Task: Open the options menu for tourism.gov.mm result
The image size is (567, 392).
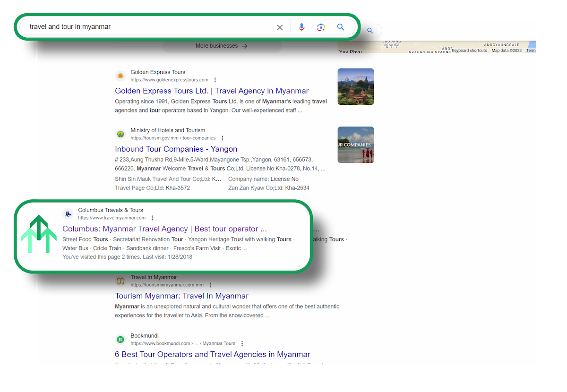Action: [x=223, y=138]
